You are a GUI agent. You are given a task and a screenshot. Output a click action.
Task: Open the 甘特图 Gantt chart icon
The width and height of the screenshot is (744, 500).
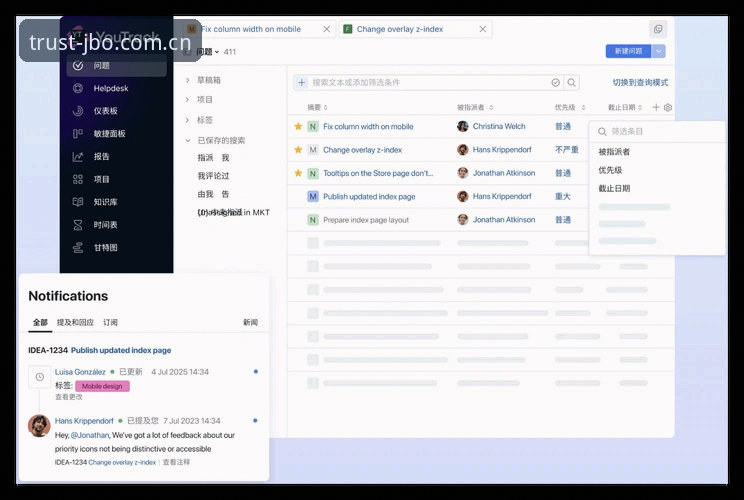78,248
